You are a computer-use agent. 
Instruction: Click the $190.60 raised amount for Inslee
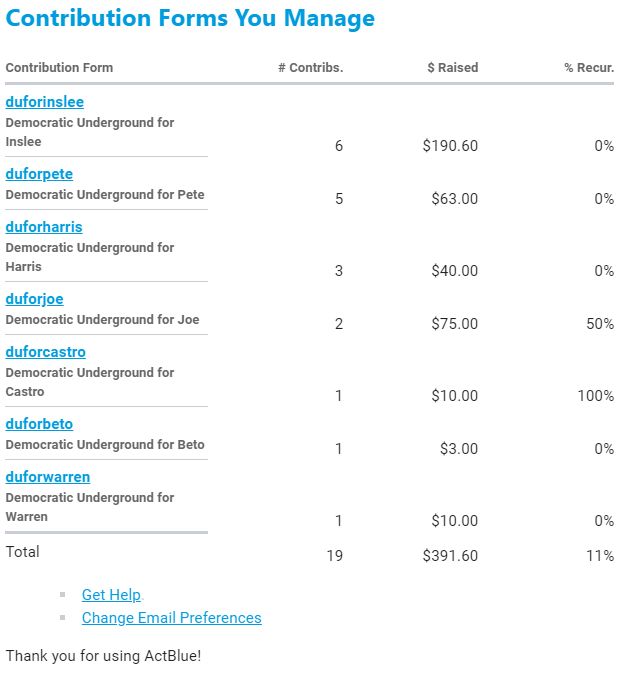(450, 146)
